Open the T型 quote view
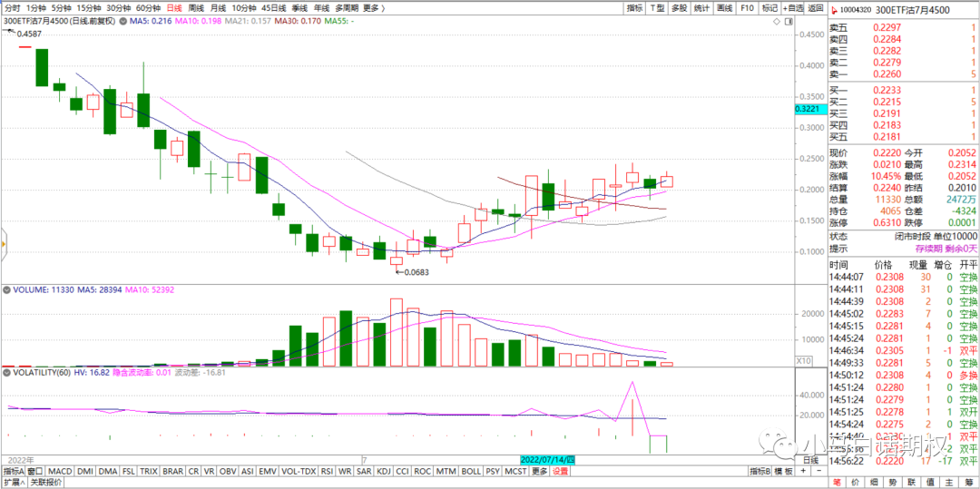The width and height of the screenshot is (980, 489). pos(657,7)
